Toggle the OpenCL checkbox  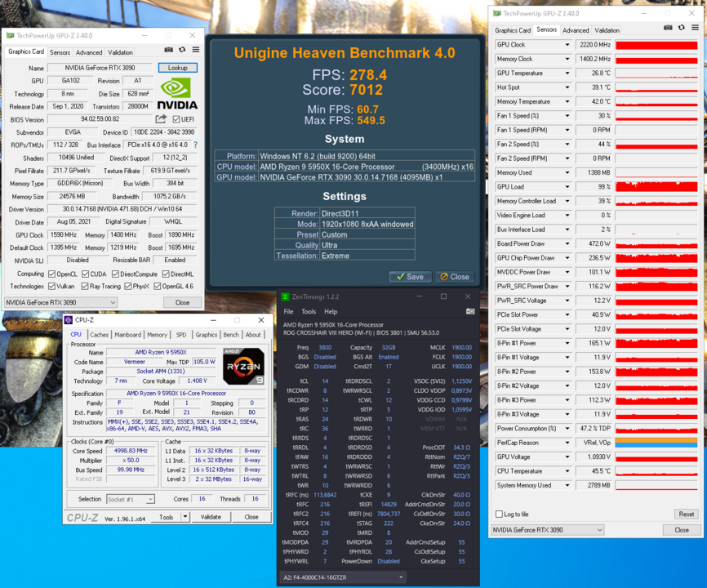52,274
